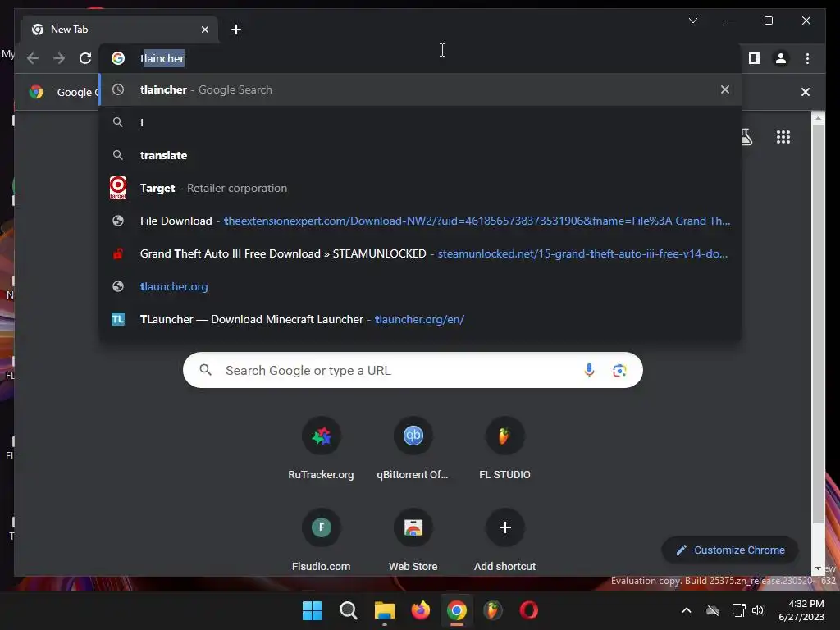Click the page vertical scrollbar
The height and width of the screenshot is (630, 840).
point(818,324)
